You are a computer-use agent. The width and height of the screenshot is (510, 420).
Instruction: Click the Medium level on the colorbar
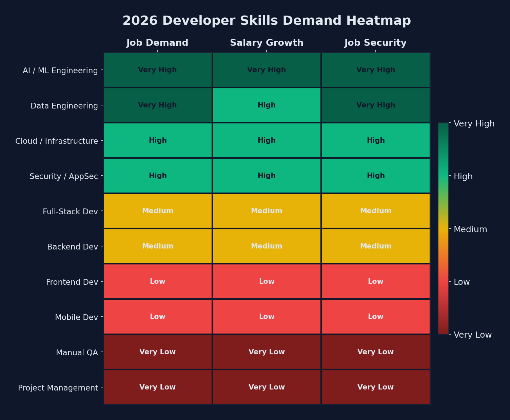click(471, 229)
